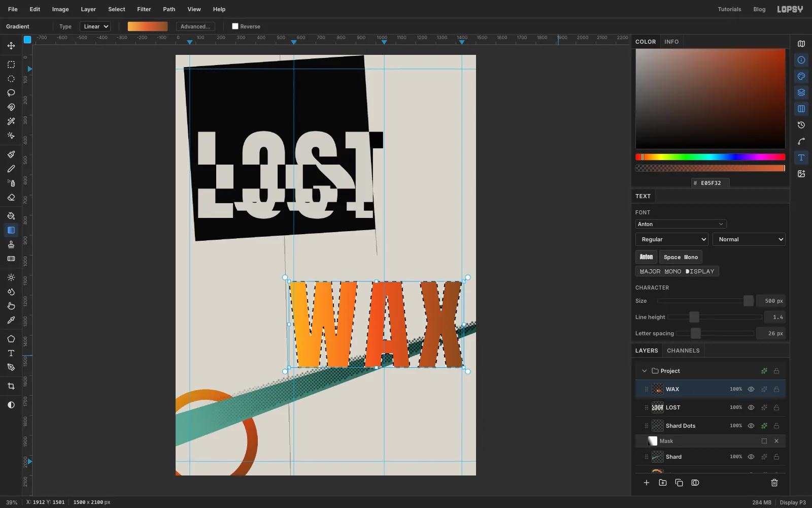The image size is (812, 508).
Task: Add a new layer with plus icon
Action: pos(647,483)
